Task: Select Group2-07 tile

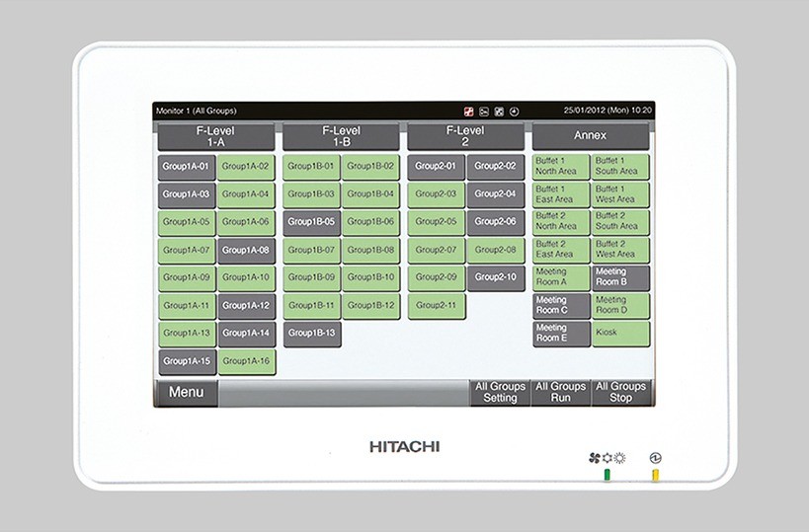Action: pyautogui.click(x=437, y=251)
